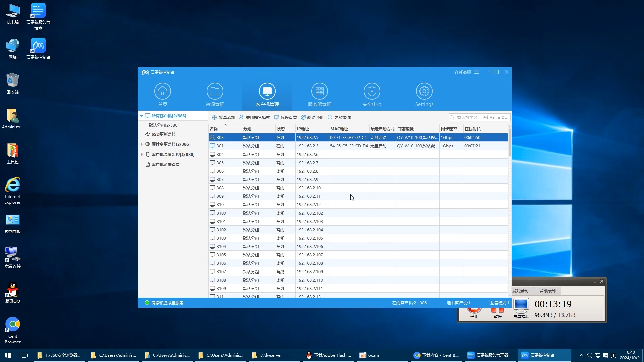Open the Settings gear icon
644x362 pixels.
pos(424,92)
